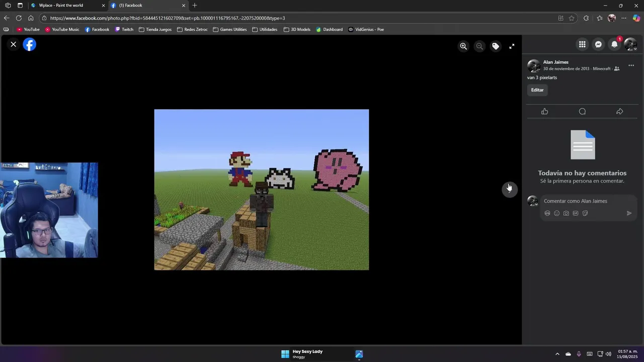Open the tab actions menu icon
The width and height of the screenshot is (644, 362).
pyautogui.click(x=20, y=6)
